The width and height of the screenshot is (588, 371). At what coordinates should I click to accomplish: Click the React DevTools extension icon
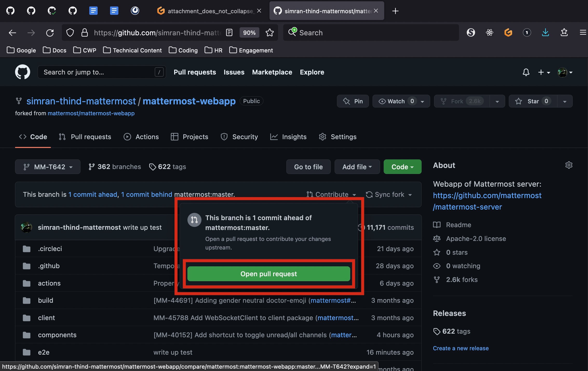coord(490,32)
